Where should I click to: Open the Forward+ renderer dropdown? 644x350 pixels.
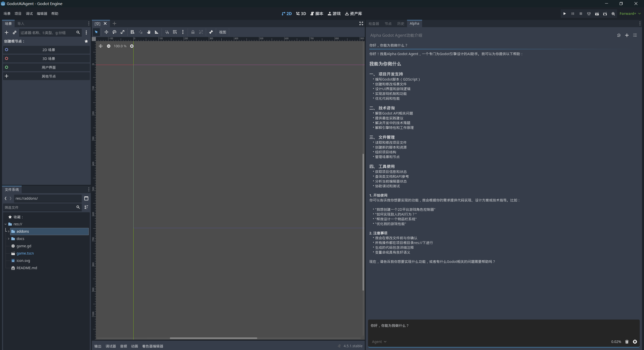[x=630, y=14]
